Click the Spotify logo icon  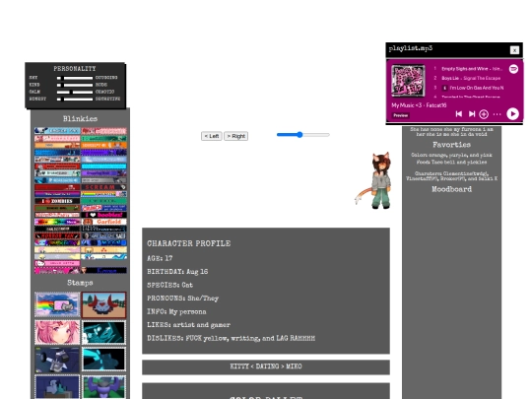pyautogui.click(x=513, y=69)
